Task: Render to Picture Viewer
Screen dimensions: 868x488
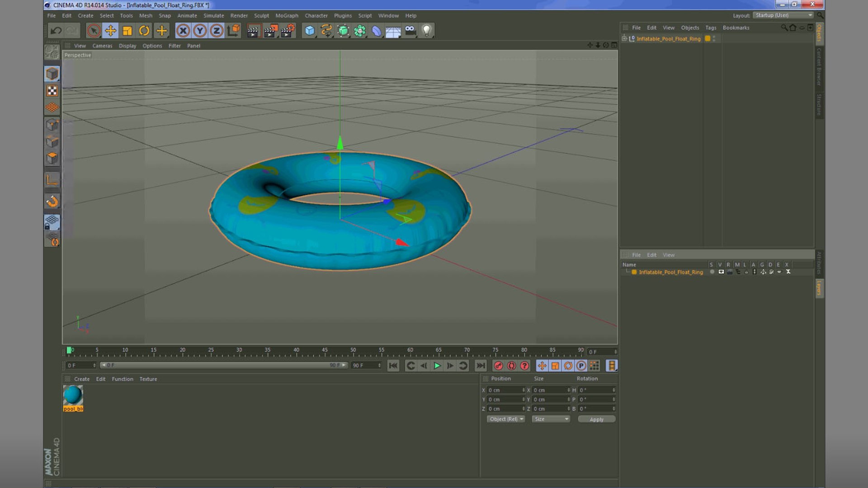Action: pos(271,31)
